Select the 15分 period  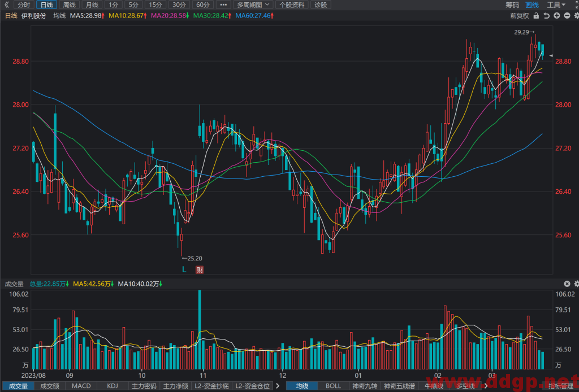tap(155, 5)
